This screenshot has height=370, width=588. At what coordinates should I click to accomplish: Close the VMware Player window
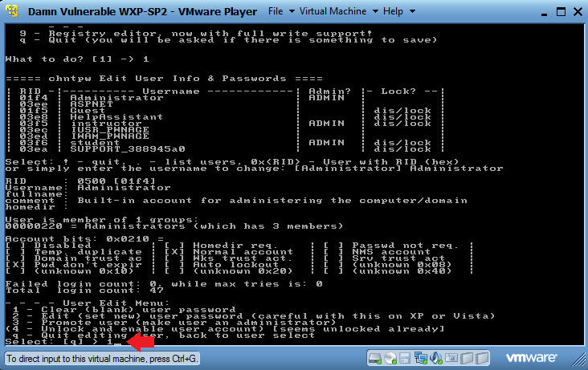tap(578, 11)
